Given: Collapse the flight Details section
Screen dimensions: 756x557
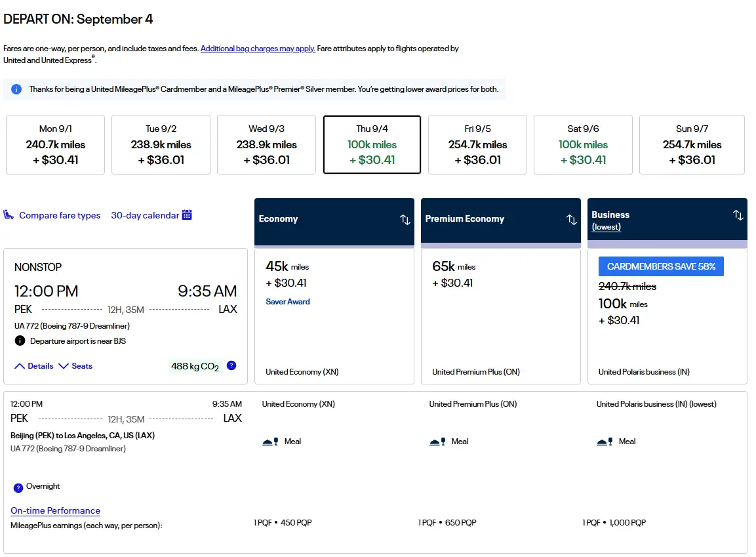Looking at the screenshot, I should click(x=33, y=366).
